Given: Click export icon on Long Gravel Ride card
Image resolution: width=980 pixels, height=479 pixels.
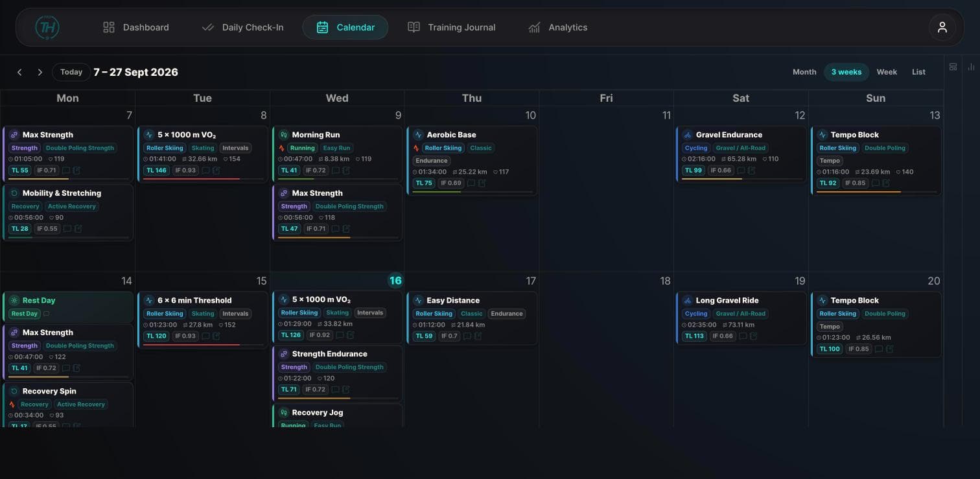Looking at the screenshot, I should (x=754, y=336).
